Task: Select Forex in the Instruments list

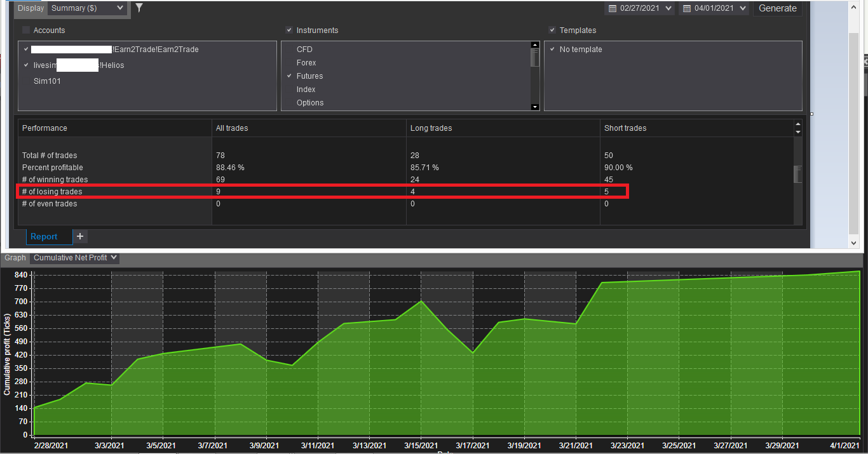Action: click(306, 62)
